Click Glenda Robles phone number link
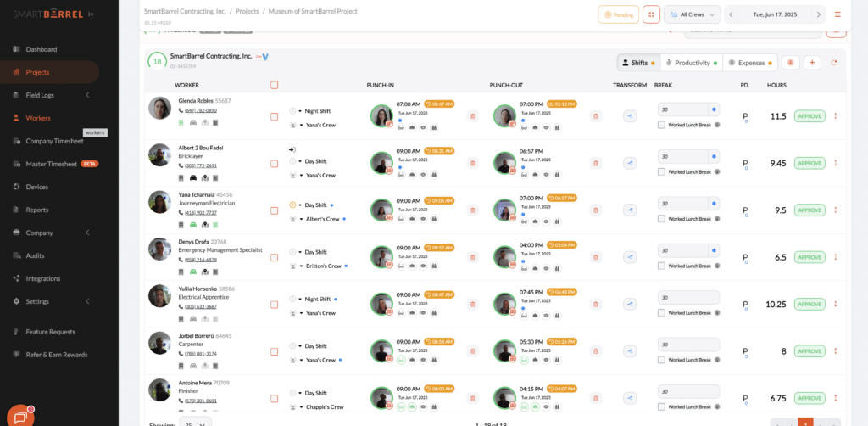This screenshot has height=426, width=868. pyautogui.click(x=201, y=110)
